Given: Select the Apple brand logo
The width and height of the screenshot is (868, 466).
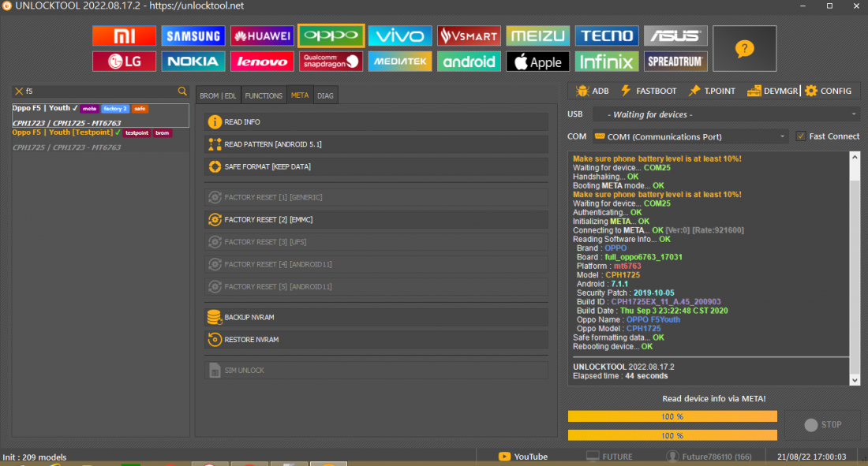Looking at the screenshot, I should tap(537, 62).
